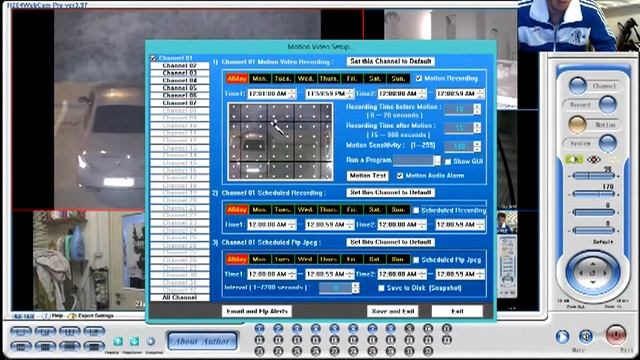Click the red eye icon above the sliders
Image resolution: width=640 pixels, height=360 pixels.
pyautogui.click(x=593, y=160)
